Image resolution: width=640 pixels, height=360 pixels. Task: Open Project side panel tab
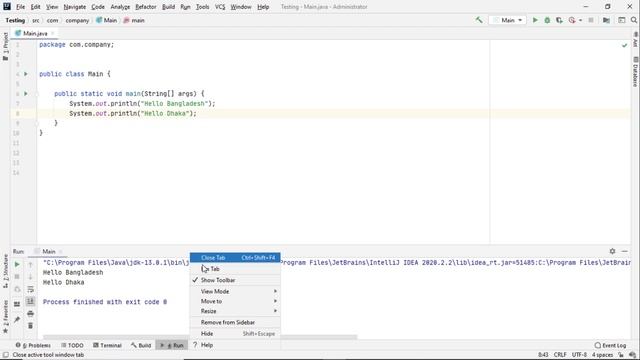pos(5,47)
